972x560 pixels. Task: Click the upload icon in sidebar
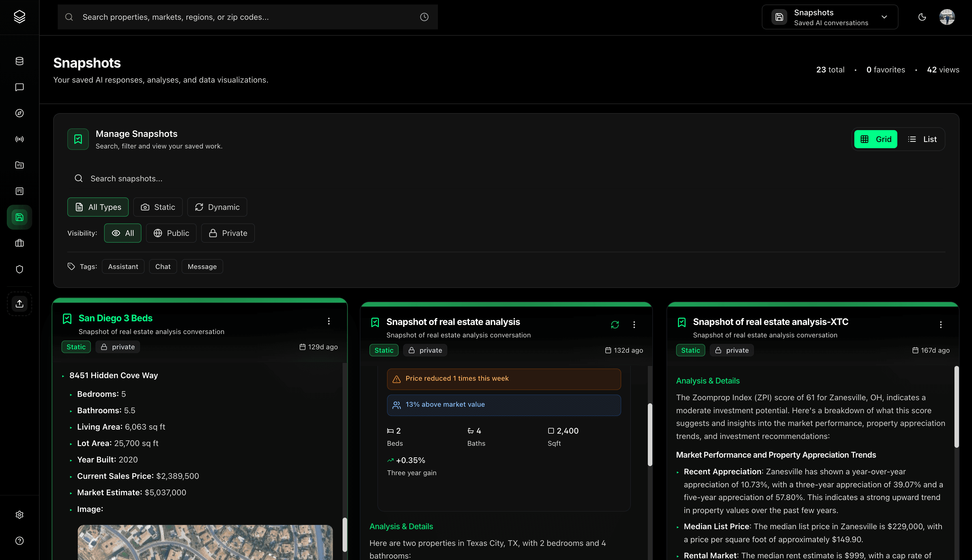19,304
